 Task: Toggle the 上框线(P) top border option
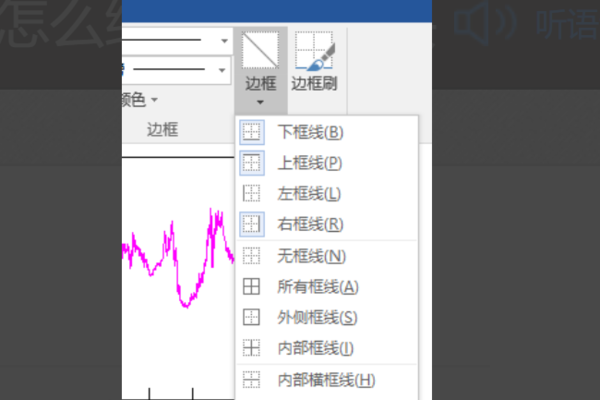point(252,163)
